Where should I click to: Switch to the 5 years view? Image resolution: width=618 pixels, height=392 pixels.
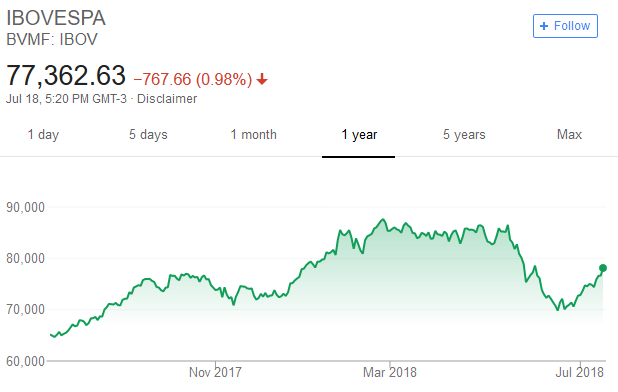click(464, 135)
